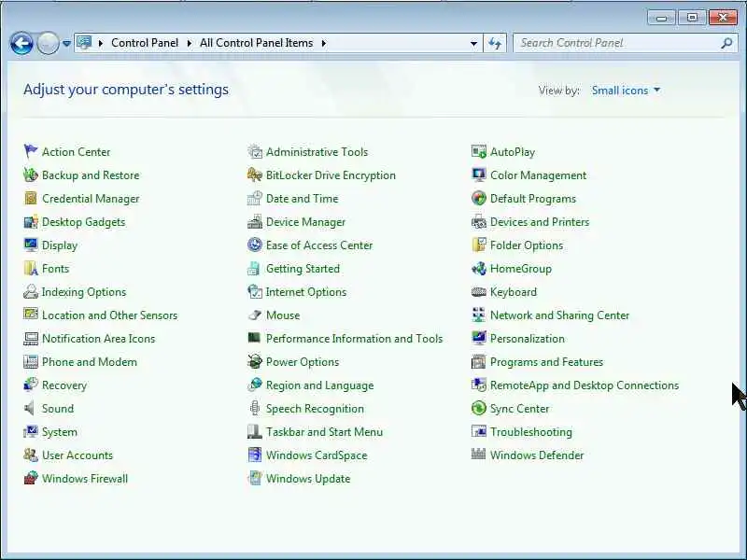Open RemoteApp and Desktop Connections link
The image size is (747, 560).
[x=585, y=385]
